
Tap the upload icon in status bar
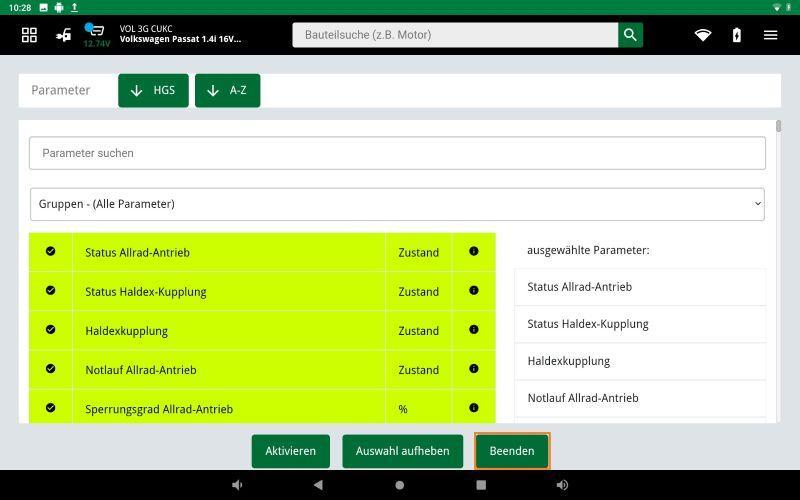click(74, 8)
